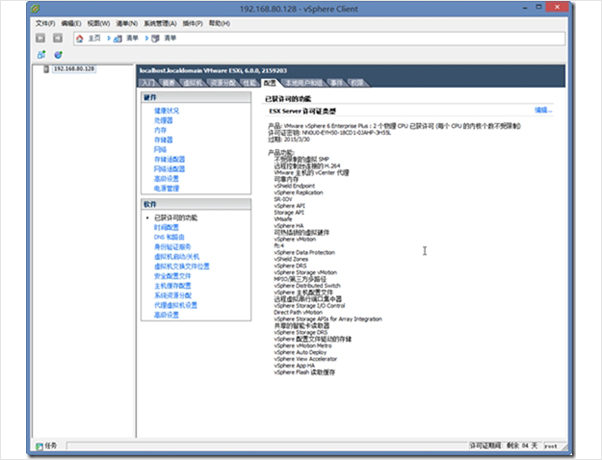Click the 软件 panel header
Image resolution: width=602 pixels, height=460 pixels.
point(196,204)
